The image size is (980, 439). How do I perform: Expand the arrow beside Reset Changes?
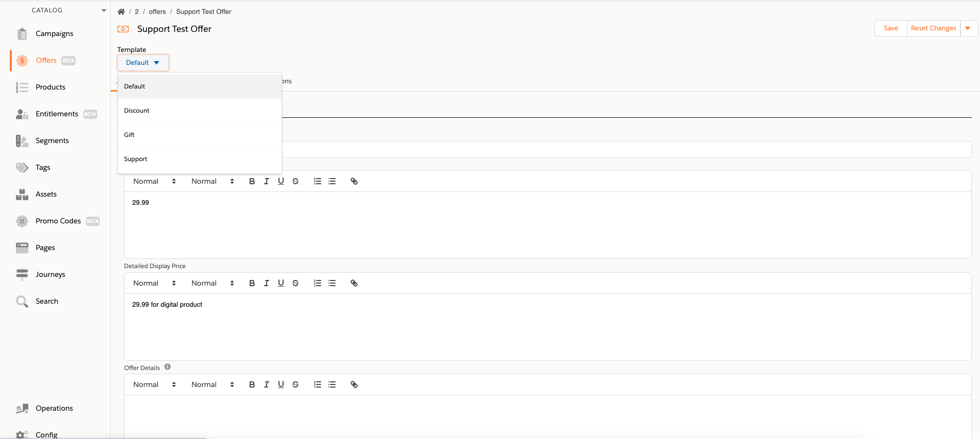coord(968,28)
